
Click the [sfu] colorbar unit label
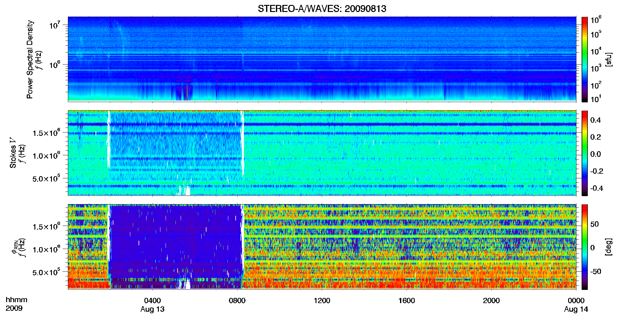tap(609, 59)
